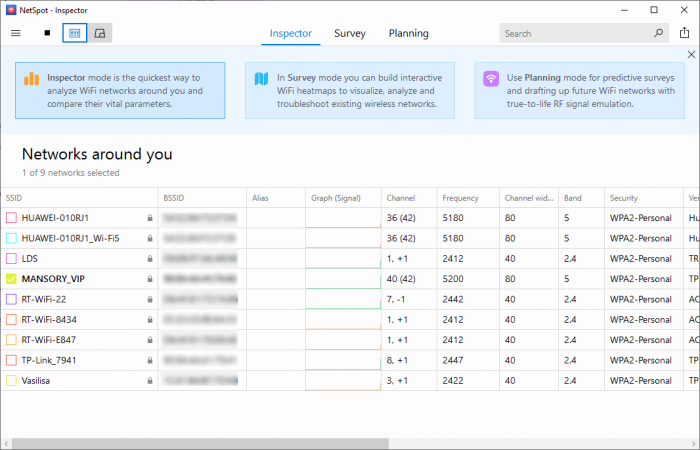The height and width of the screenshot is (450, 700).
Task: Switch to the Survey tab
Action: point(349,33)
